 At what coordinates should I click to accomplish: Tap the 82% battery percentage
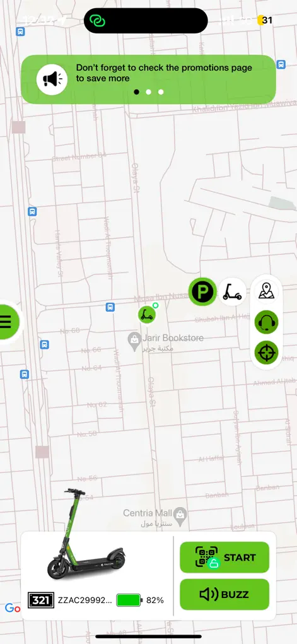click(155, 600)
